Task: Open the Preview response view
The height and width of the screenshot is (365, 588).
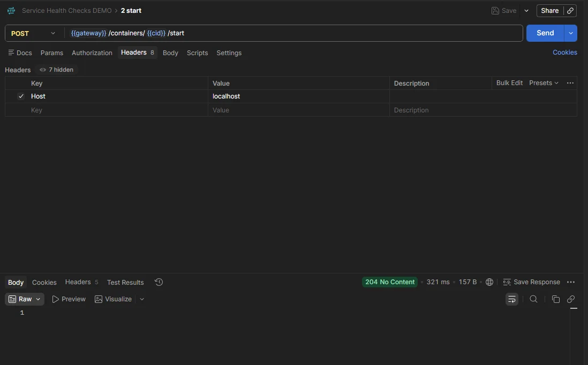Action: pos(69,299)
